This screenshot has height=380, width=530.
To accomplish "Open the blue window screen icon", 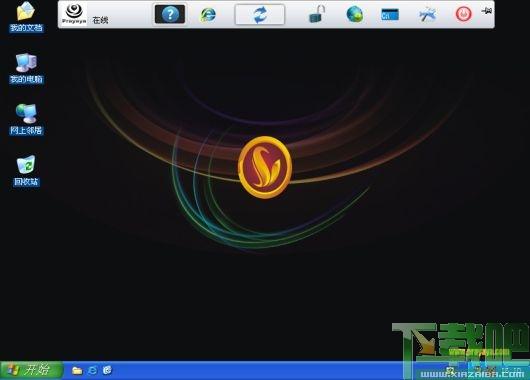I will point(390,15).
